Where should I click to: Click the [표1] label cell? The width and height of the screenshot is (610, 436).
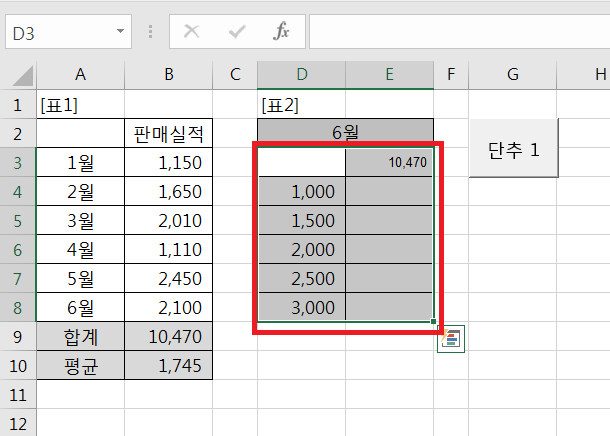tap(80, 104)
